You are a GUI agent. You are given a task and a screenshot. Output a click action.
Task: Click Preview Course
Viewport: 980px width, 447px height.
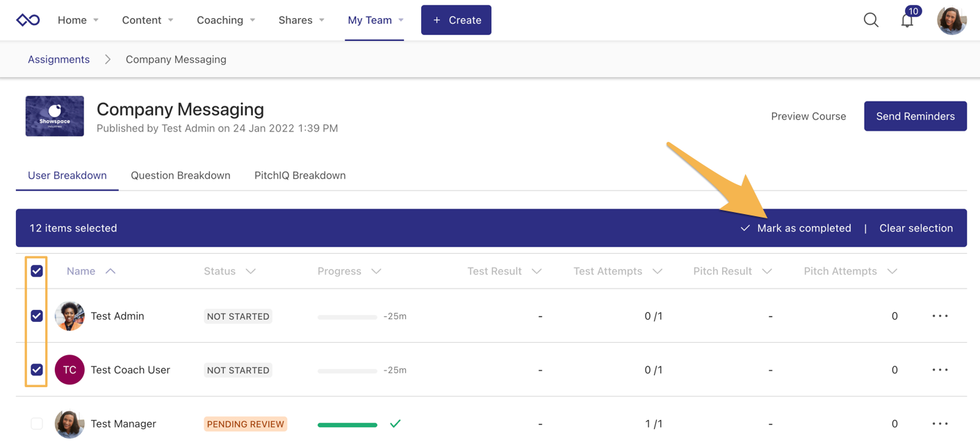click(808, 116)
